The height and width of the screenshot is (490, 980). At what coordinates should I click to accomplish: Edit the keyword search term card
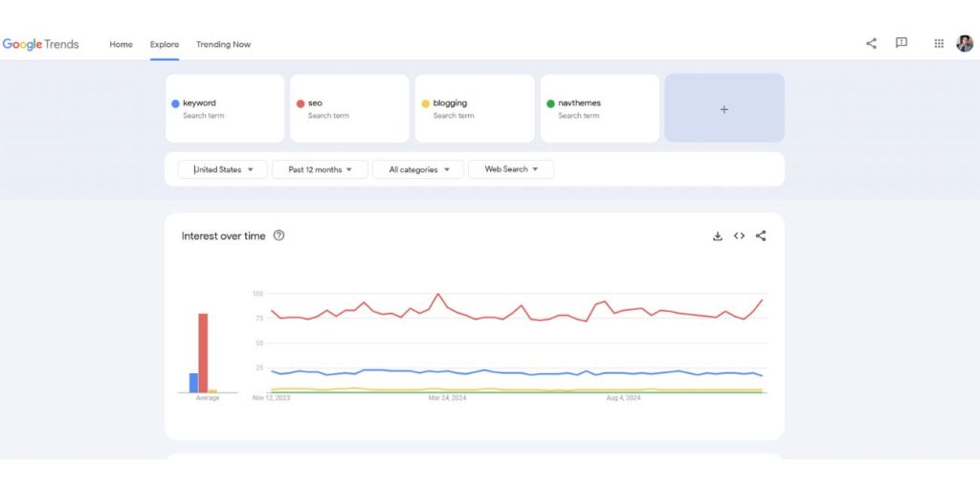click(225, 109)
